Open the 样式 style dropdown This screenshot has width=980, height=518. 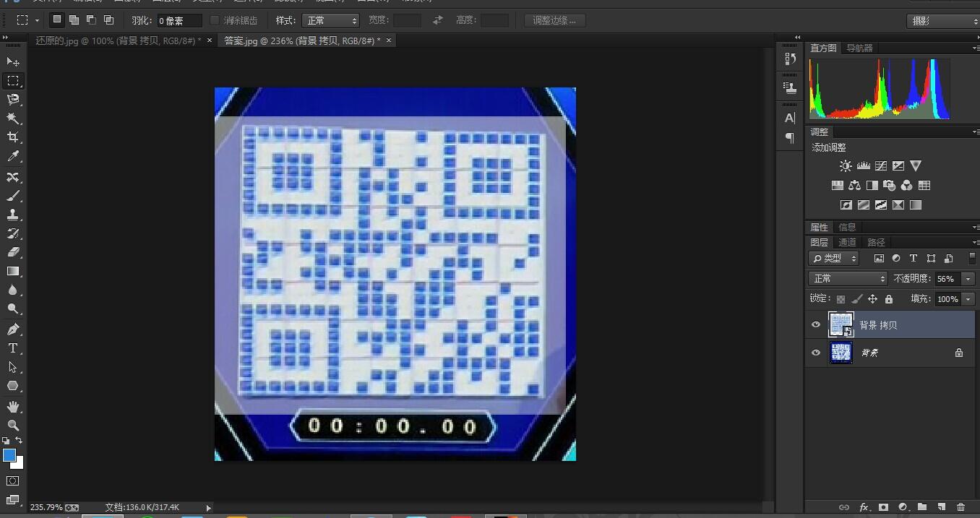click(x=330, y=20)
